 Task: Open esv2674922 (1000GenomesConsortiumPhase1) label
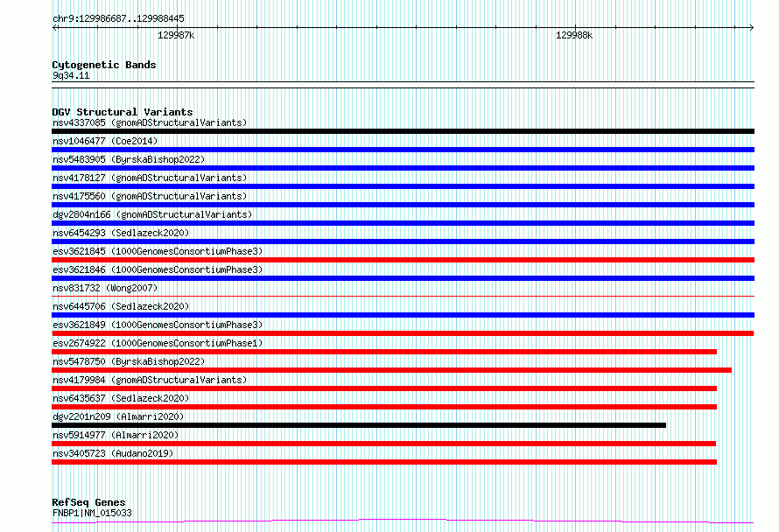point(158,343)
